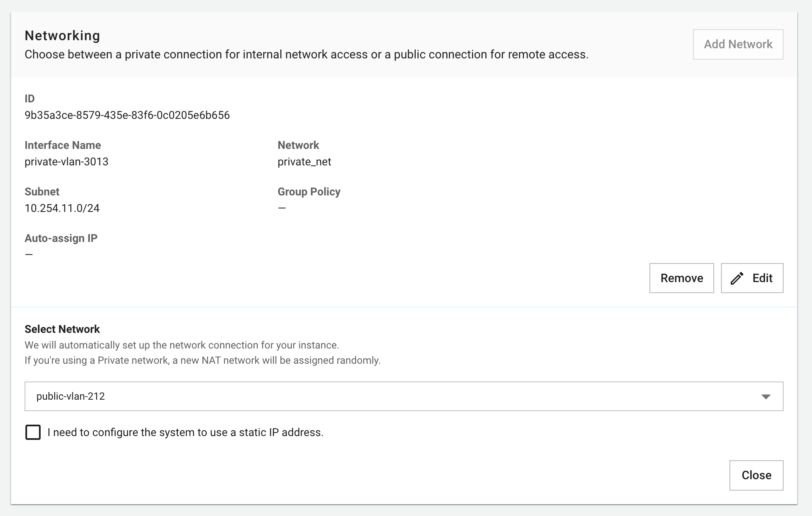Close the Networking dialog
The width and height of the screenshot is (812, 516).
tap(756, 475)
